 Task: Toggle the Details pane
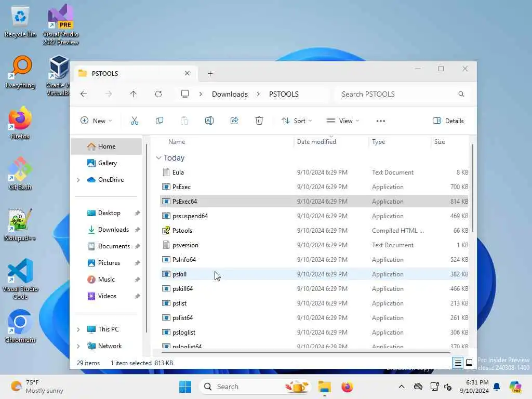coord(448,121)
